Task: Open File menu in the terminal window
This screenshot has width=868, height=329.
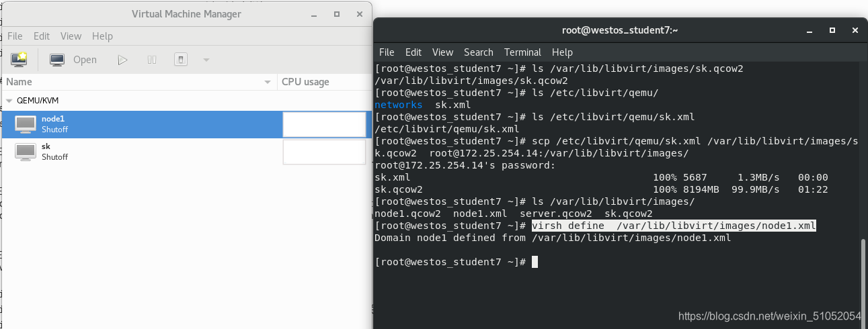Action: (x=387, y=52)
